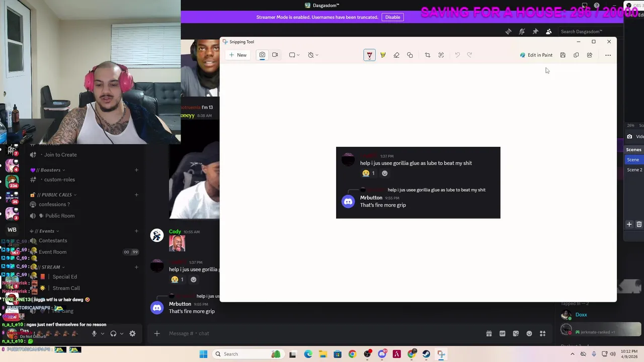Select the Ballpoint pen tool in Snipping Tool

pyautogui.click(x=369, y=55)
